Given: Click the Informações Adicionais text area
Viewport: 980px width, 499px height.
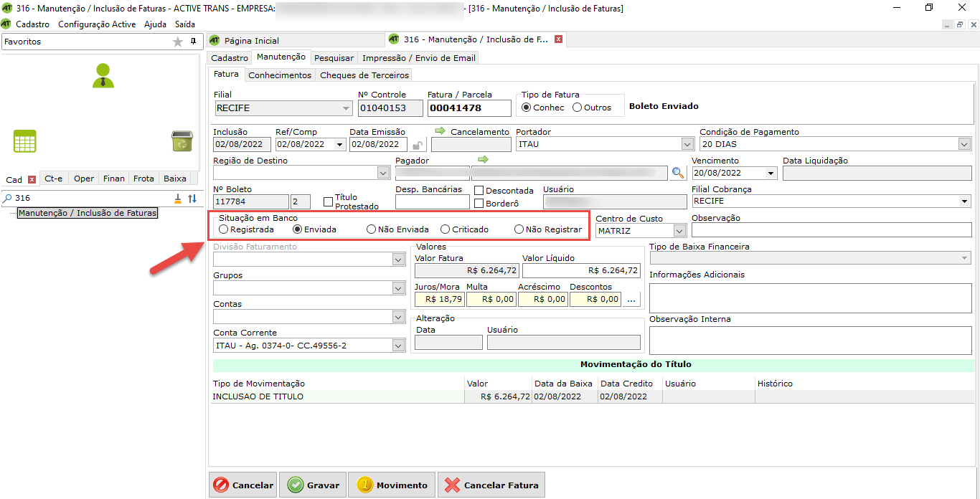Looking at the screenshot, I should point(810,298).
